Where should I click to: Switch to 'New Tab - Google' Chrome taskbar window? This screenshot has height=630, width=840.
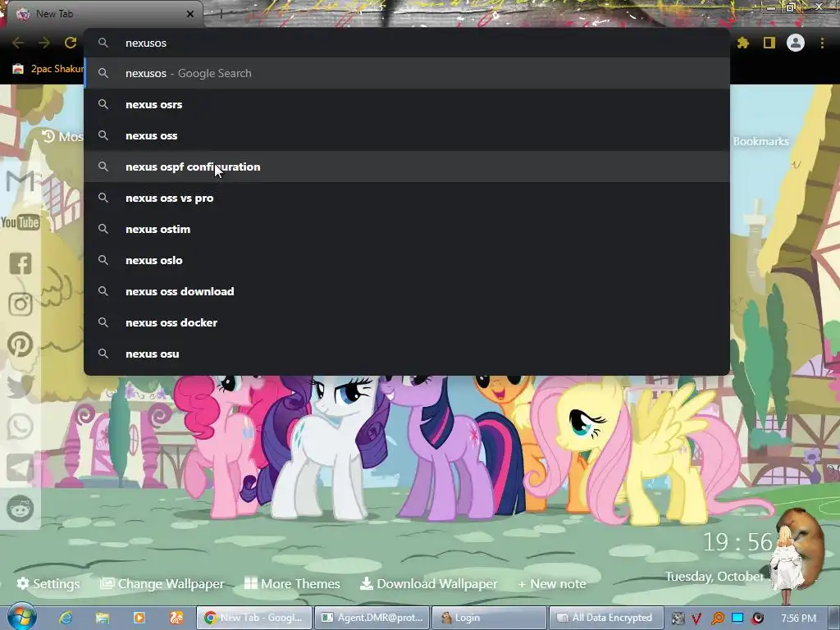point(254,618)
